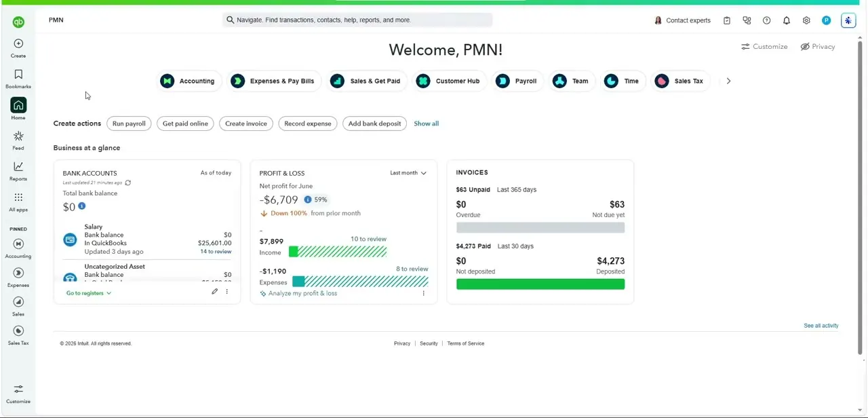This screenshot has width=868, height=418.
Task: Open sidebar Customize at the bottom
Action: coord(18,393)
